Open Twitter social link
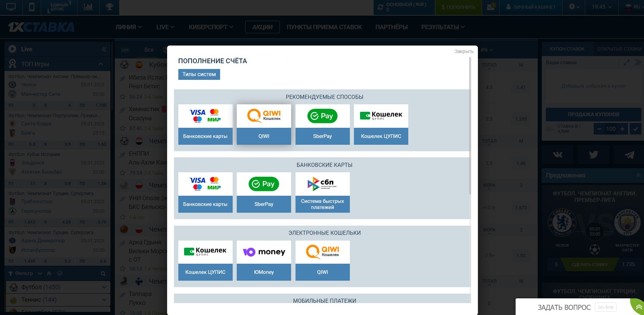 click(593, 155)
